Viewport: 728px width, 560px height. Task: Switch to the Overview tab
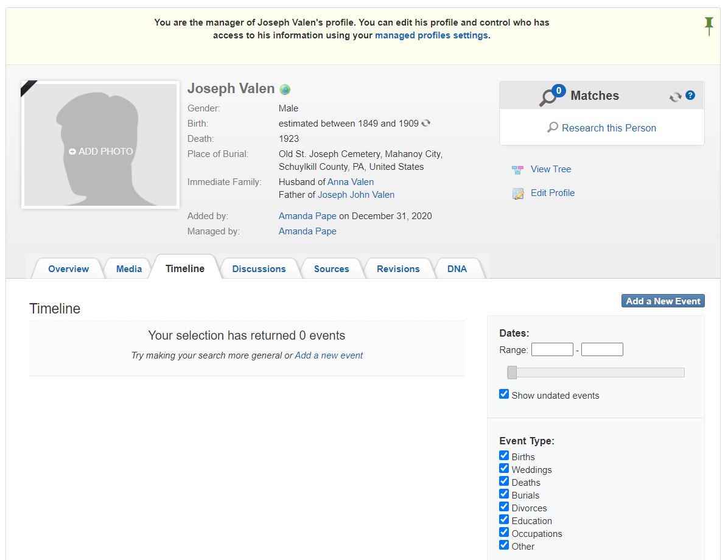[68, 269]
